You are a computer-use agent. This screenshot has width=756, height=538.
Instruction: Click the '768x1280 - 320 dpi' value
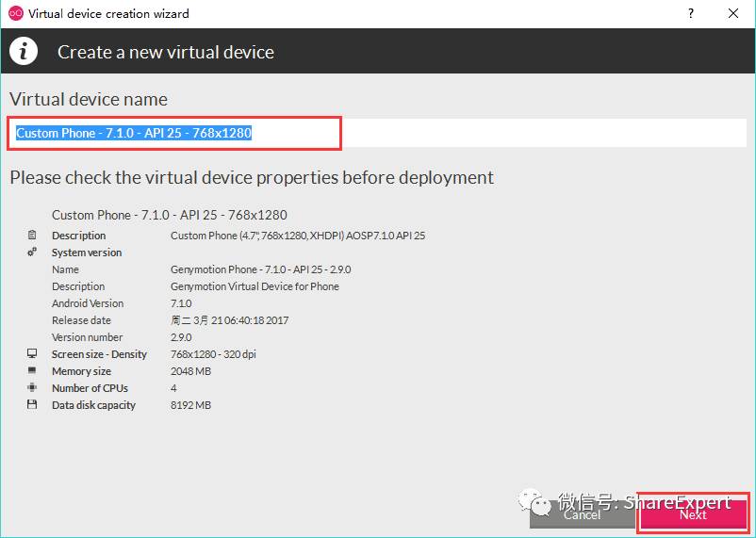tap(213, 354)
